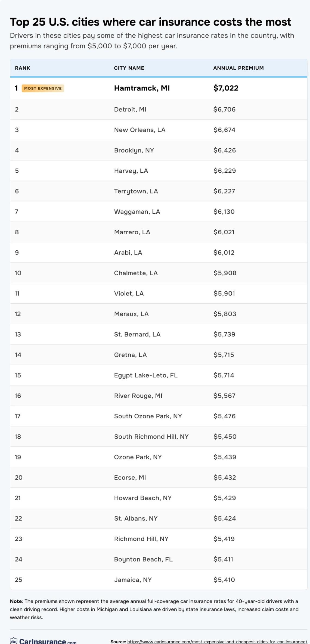Click the MOST EXPENSIVE badge

tap(43, 88)
